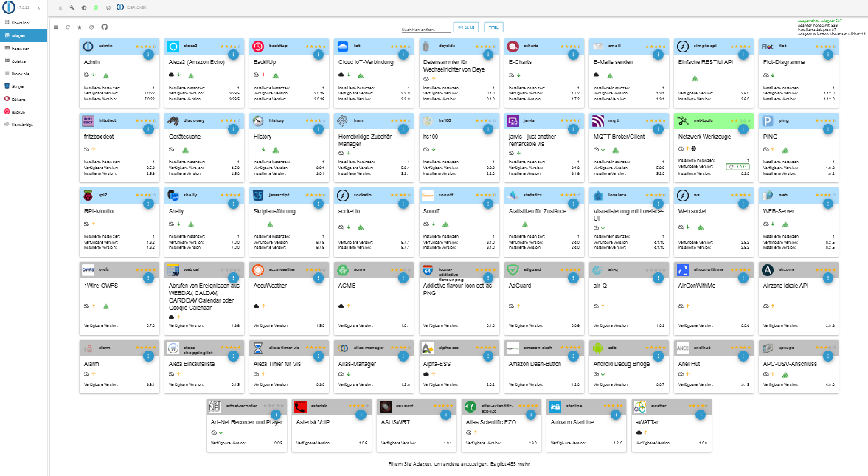This screenshot has width=868, height=476.
Task: Click the asterisk red phone icon
Action: (x=300, y=406)
